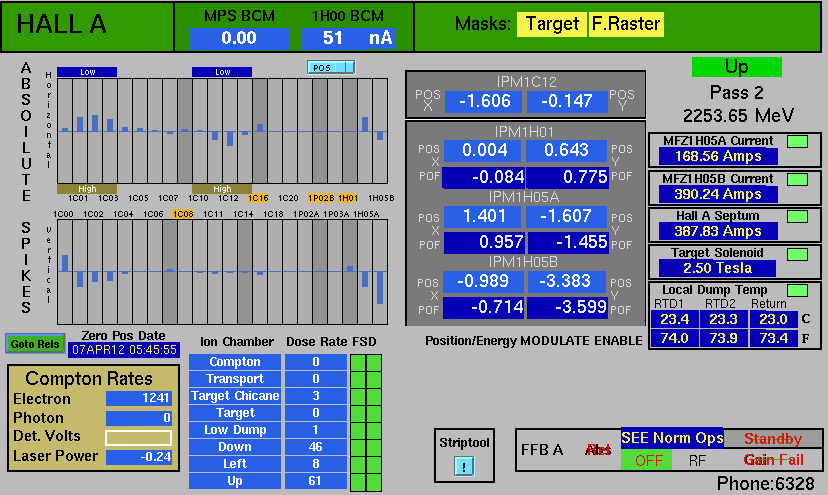Click the Local Dump Temp green status light
Screen dimensions: 828x495
pyautogui.click(x=797, y=290)
